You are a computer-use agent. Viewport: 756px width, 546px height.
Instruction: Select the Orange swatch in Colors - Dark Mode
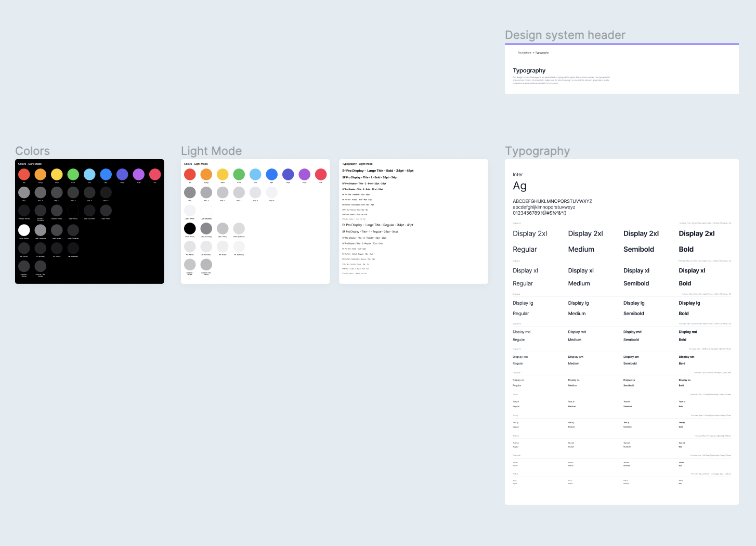pyautogui.click(x=41, y=174)
